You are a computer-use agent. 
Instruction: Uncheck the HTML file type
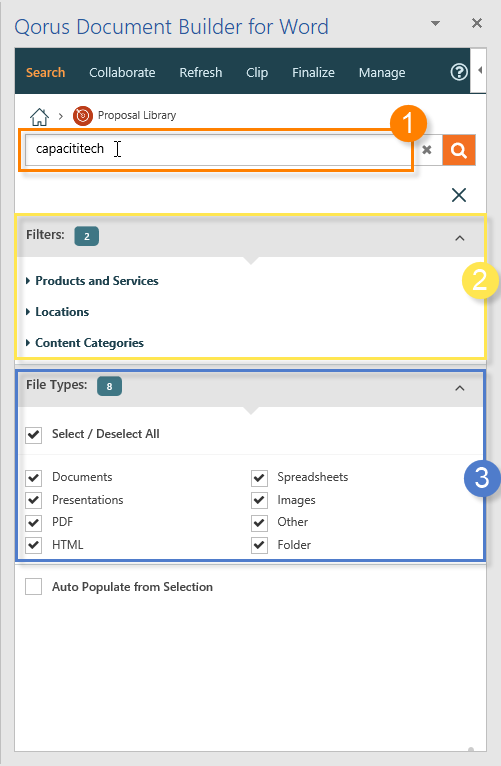point(34,545)
